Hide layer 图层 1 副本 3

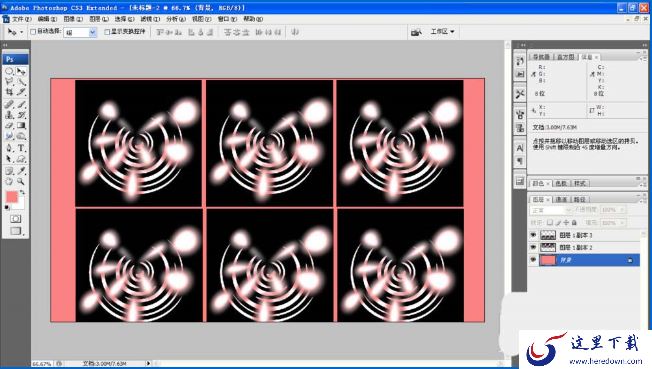pos(533,235)
